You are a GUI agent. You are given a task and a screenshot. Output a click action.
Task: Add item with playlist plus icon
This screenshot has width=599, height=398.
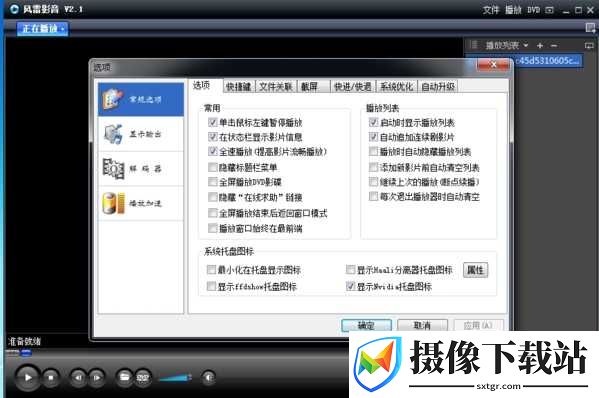point(540,46)
